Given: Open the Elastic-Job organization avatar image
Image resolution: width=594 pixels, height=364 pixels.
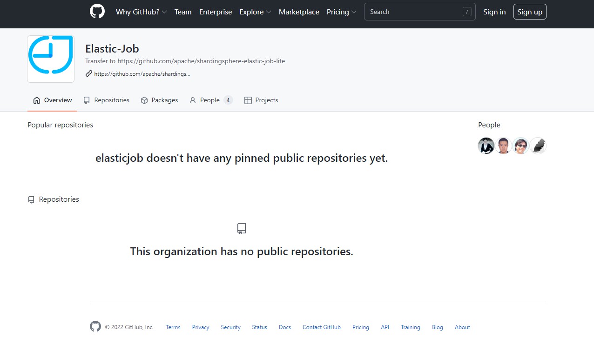Looking at the screenshot, I should tap(51, 59).
